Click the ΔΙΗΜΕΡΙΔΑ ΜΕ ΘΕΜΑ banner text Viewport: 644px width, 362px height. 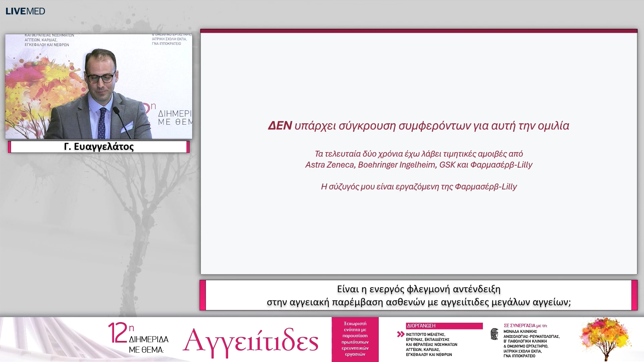[149, 345]
